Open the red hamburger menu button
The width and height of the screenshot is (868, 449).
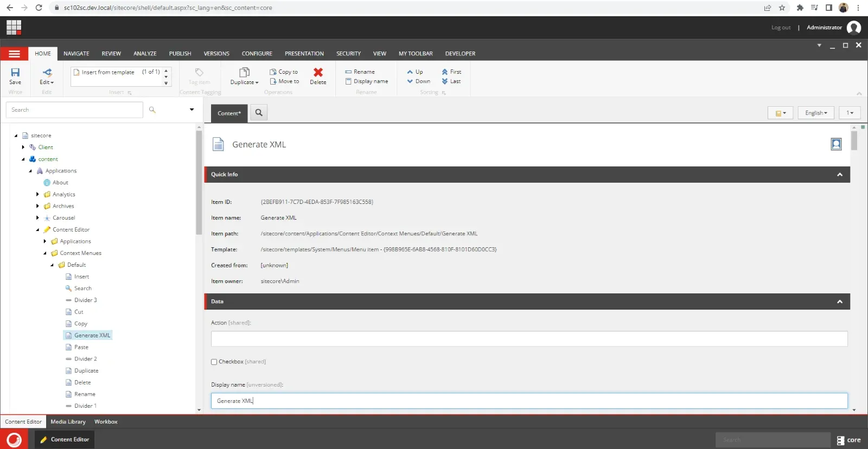click(14, 54)
